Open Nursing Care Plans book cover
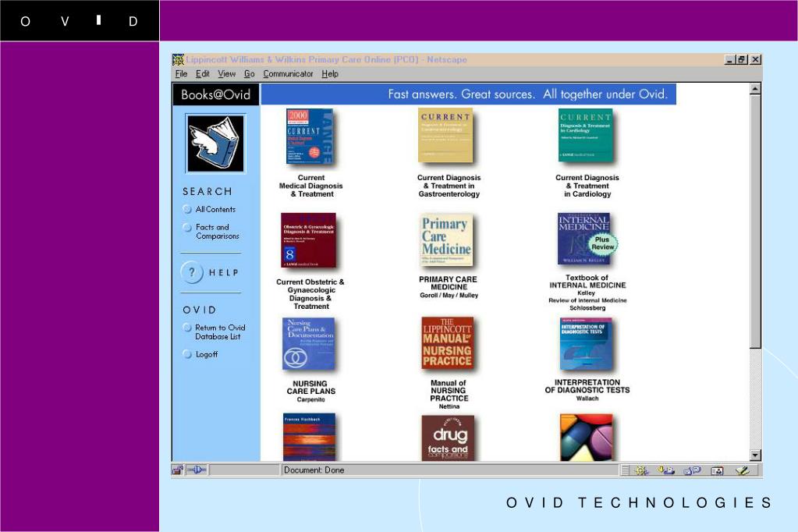The width and height of the screenshot is (798, 532). click(x=309, y=344)
